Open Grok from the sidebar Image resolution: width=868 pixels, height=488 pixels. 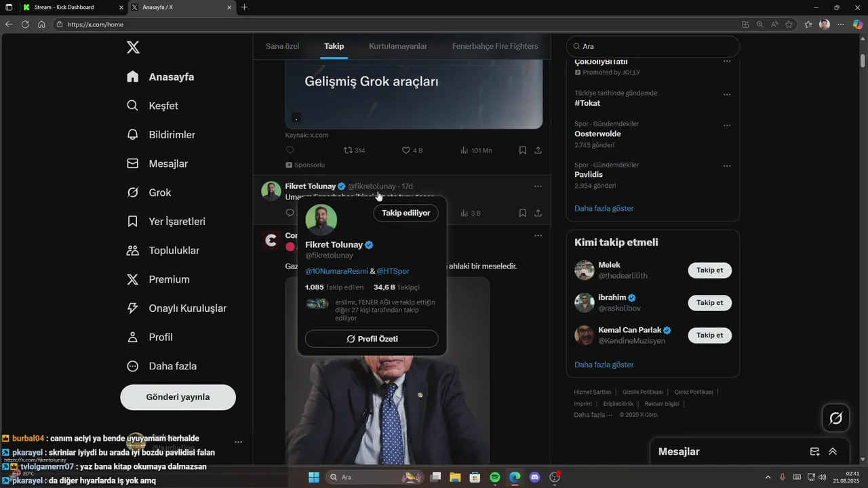click(x=149, y=192)
